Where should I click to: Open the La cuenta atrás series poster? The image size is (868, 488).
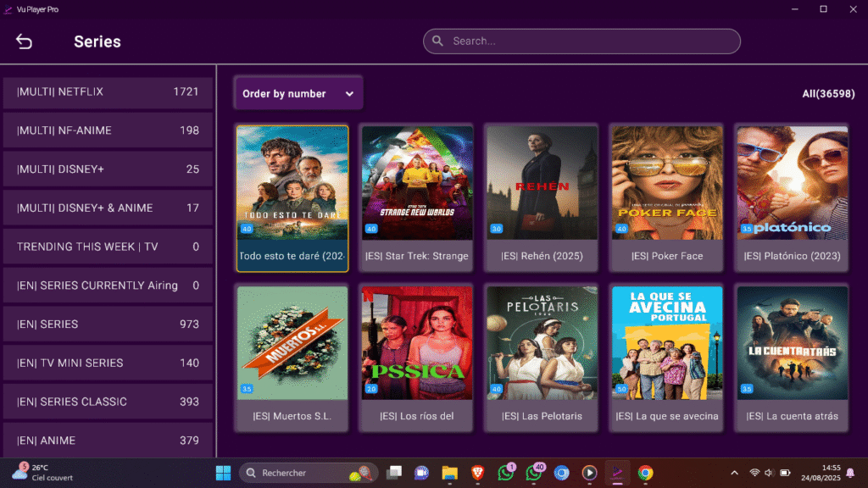pos(793,343)
